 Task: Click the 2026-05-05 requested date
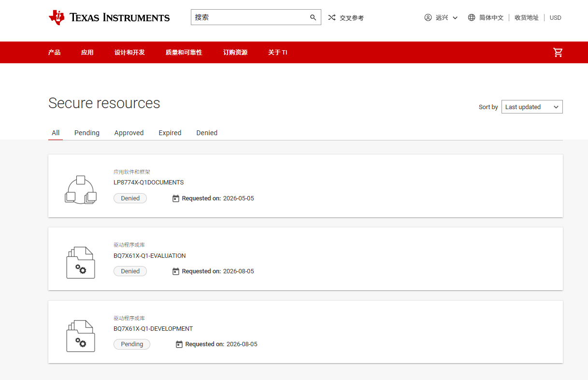click(239, 198)
